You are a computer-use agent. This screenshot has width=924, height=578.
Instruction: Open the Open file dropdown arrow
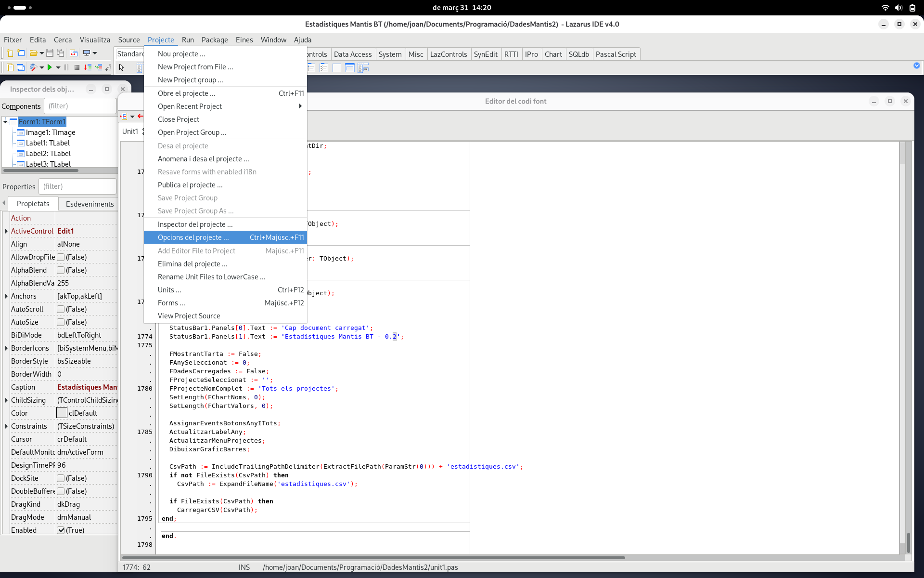(x=42, y=53)
